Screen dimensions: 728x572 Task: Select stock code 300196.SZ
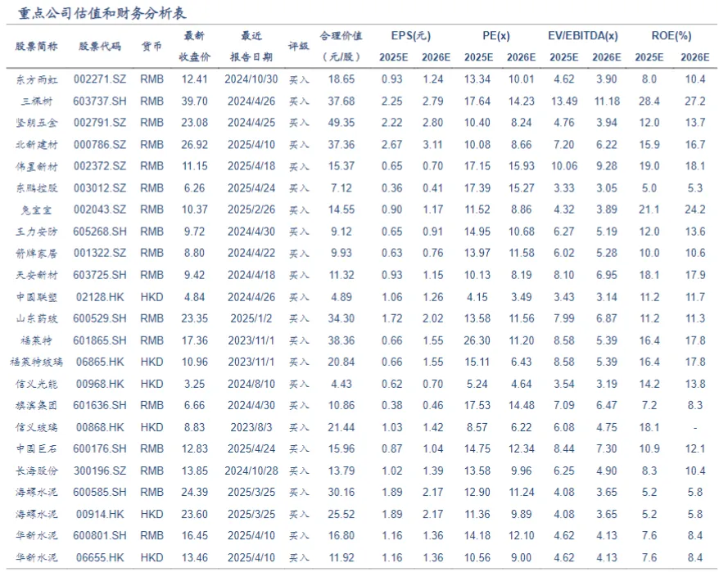[100, 471]
